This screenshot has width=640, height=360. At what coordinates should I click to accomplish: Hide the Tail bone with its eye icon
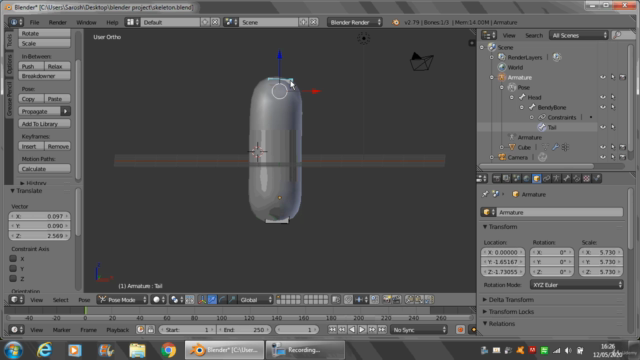603,127
